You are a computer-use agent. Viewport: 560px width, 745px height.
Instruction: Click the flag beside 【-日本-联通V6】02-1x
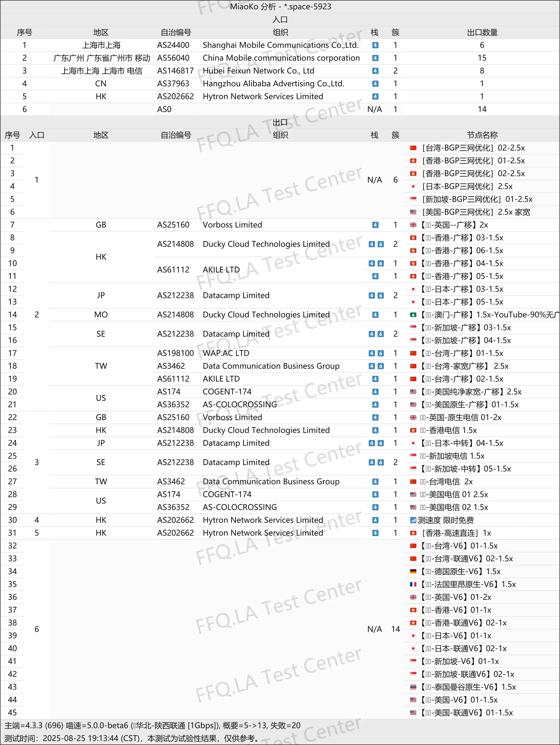tap(413, 648)
